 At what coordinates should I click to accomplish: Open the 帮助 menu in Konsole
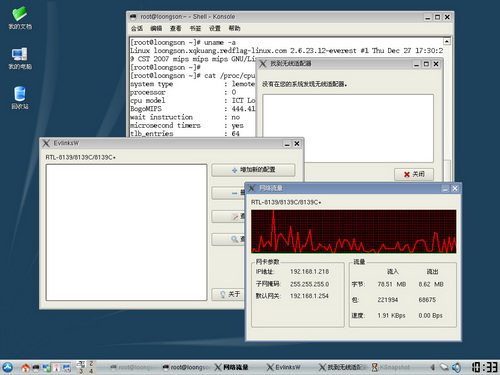(234, 28)
